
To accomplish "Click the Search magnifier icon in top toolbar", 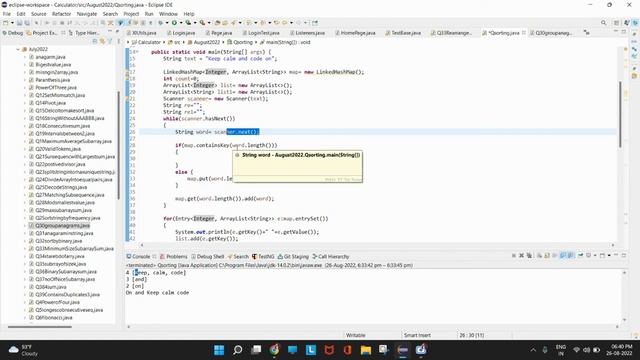I will (603, 23).
